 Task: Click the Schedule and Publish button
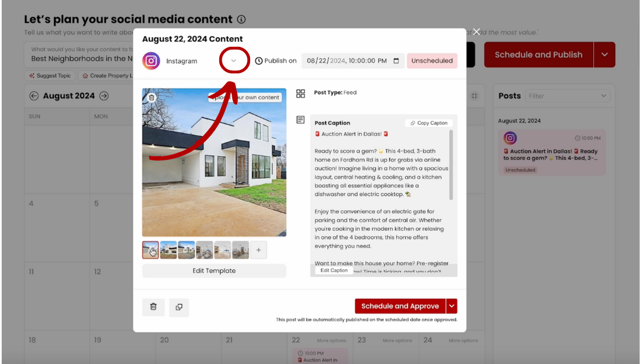pos(538,54)
